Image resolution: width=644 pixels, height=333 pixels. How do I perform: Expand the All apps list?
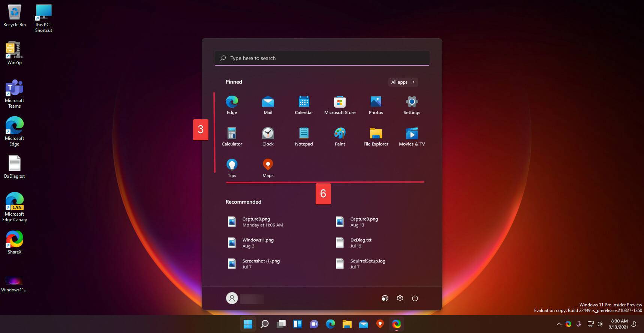click(x=403, y=82)
